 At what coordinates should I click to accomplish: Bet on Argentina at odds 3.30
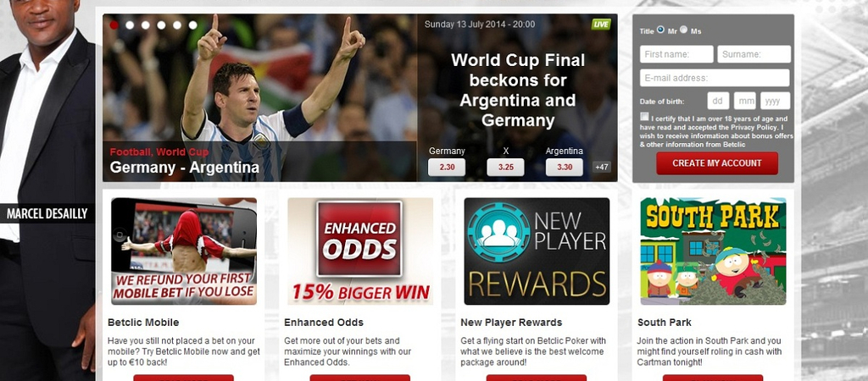564,167
